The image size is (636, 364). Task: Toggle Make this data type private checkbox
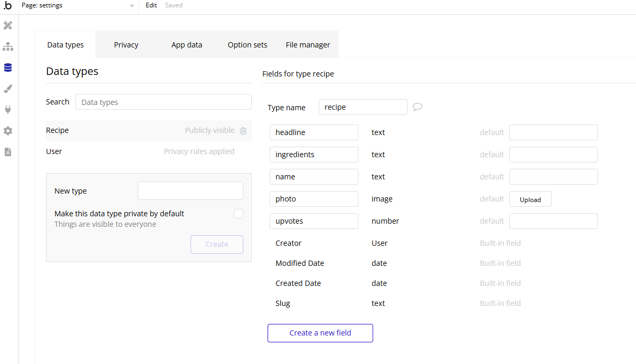pyautogui.click(x=239, y=214)
